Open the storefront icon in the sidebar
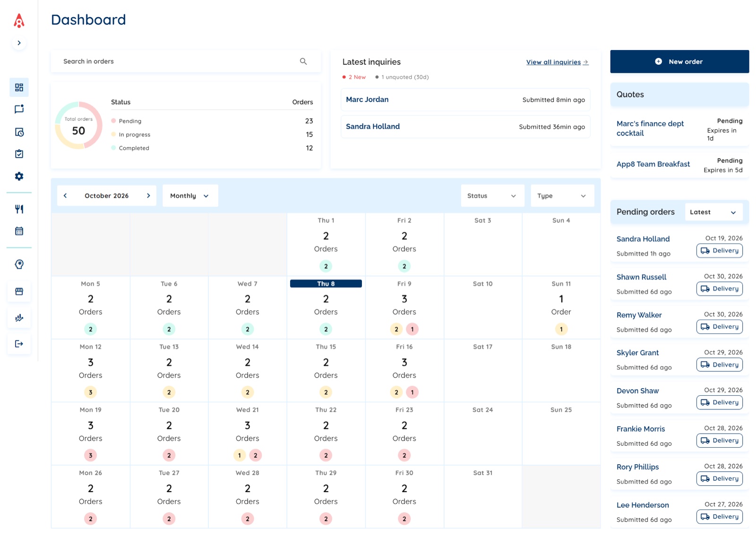Viewport: 756px width, 535px height. [x=19, y=291]
